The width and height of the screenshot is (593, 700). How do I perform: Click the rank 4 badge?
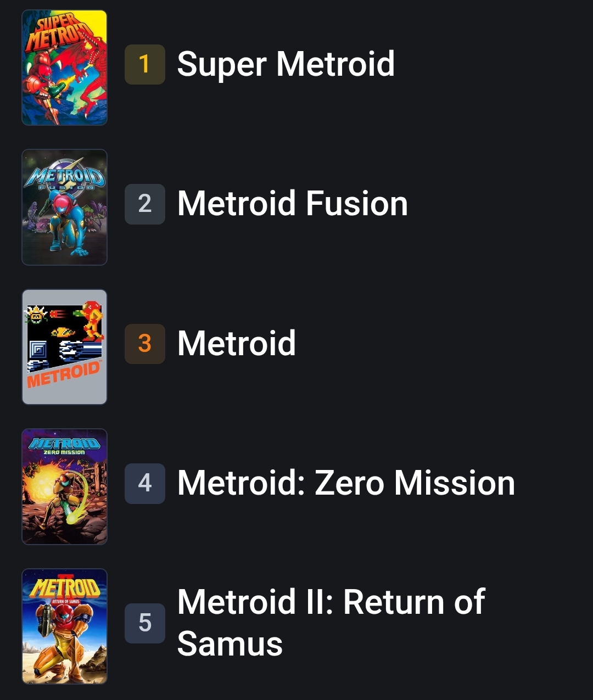pos(145,483)
